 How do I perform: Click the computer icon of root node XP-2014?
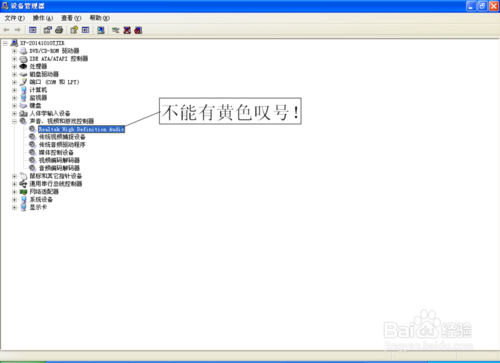(x=14, y=43)
